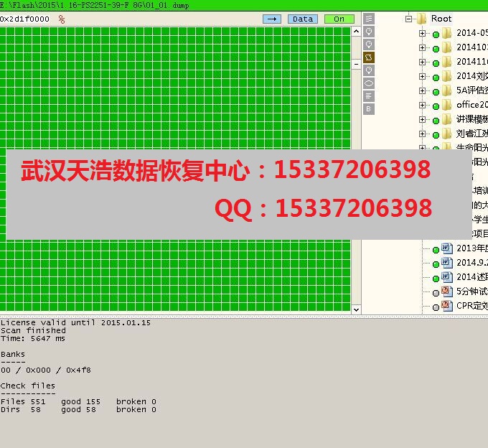Expand the 5A folder tree node
The height and width of the screenshot is (448, 488).
pyautogui.click(x=422, y=90)
